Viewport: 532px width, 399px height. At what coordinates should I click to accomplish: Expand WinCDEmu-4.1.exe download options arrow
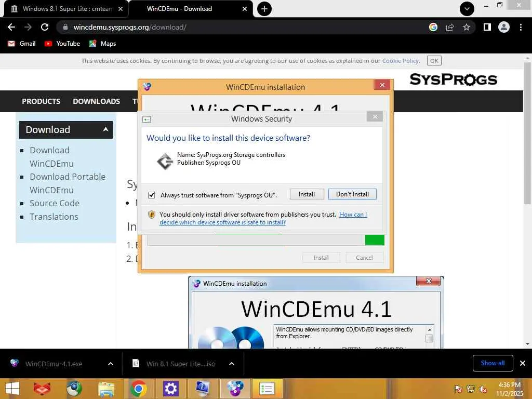(111, 364)
